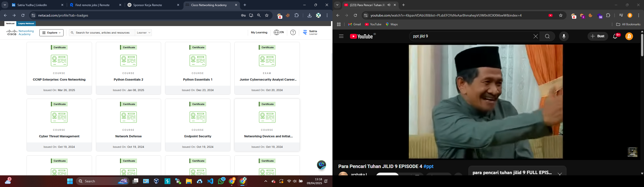
Task: Switch to the Satria Yudha LinkedIn tab
Action: pos(37,5)
